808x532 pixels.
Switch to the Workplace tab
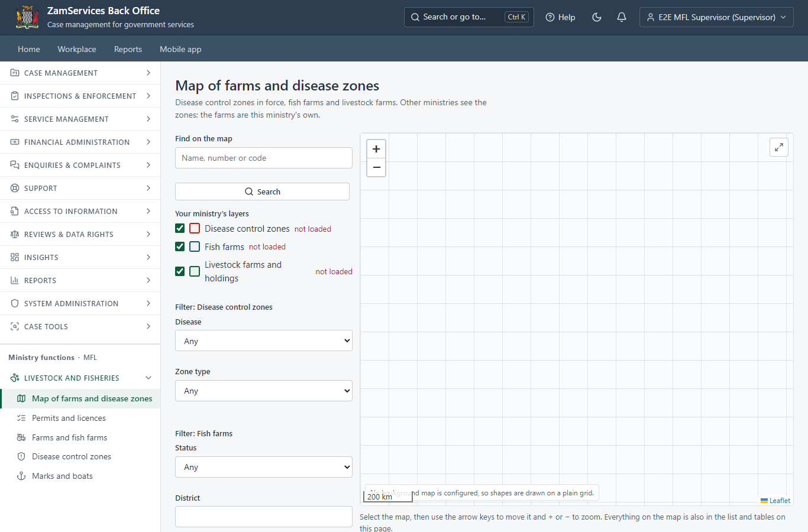click(x=77, y=49)
